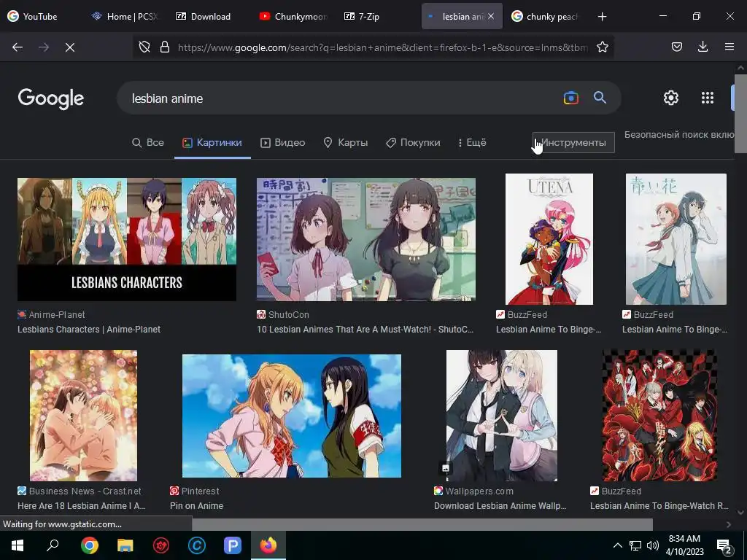Image resolution: width=747 pixels, height=560 pixels.
Task: Open Google quick settings gear
Action: tap(671, 98)
